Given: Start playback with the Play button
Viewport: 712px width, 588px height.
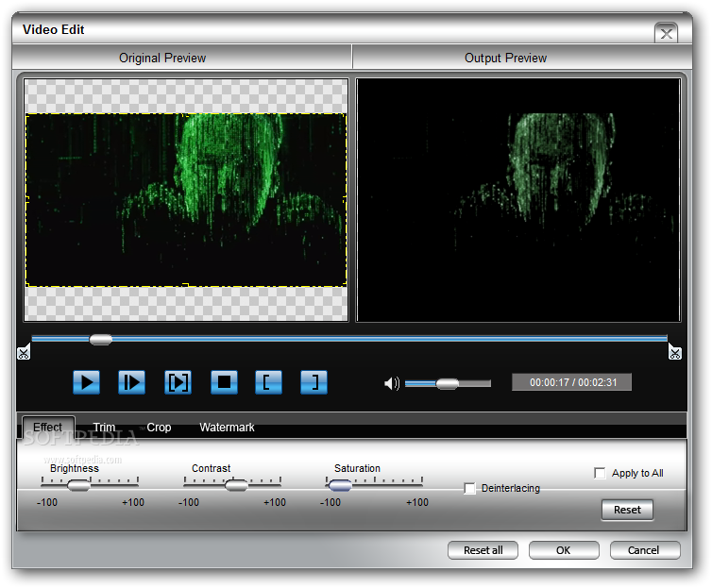Looking at the screenshot, I should pyautogui.click(x=86, y=382).
